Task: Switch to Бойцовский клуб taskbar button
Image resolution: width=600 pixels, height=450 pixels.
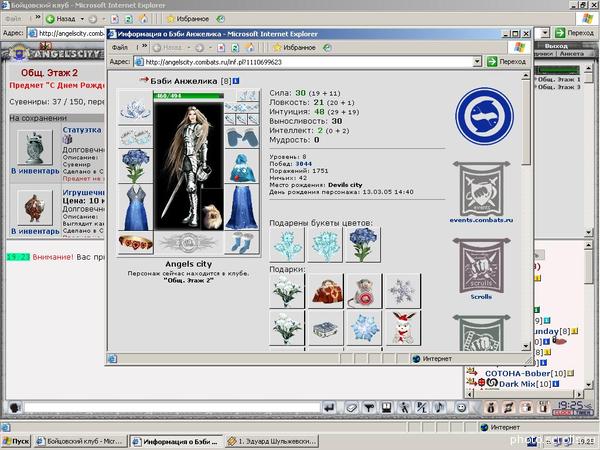Action: click(x=79, y=441)
